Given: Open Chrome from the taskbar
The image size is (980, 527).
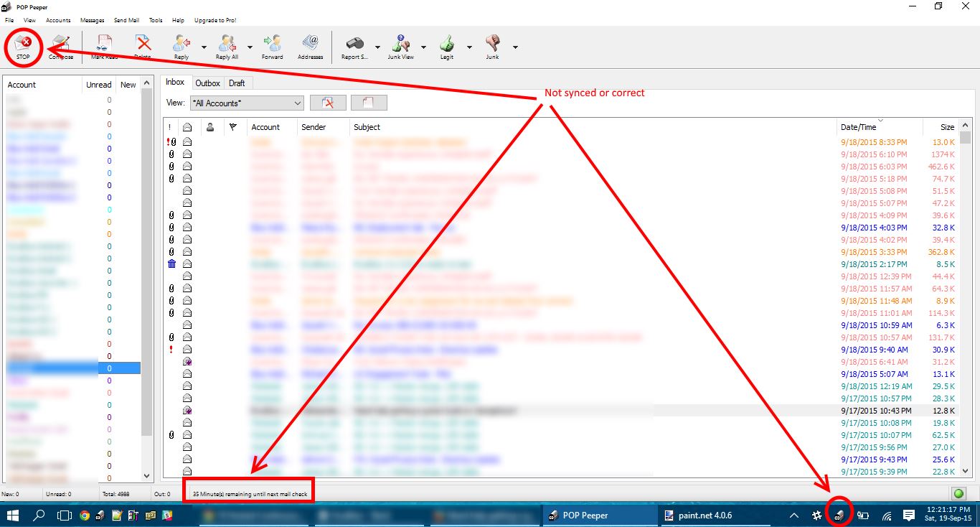Looking at the screenshot, I should [x=85, y=515].
